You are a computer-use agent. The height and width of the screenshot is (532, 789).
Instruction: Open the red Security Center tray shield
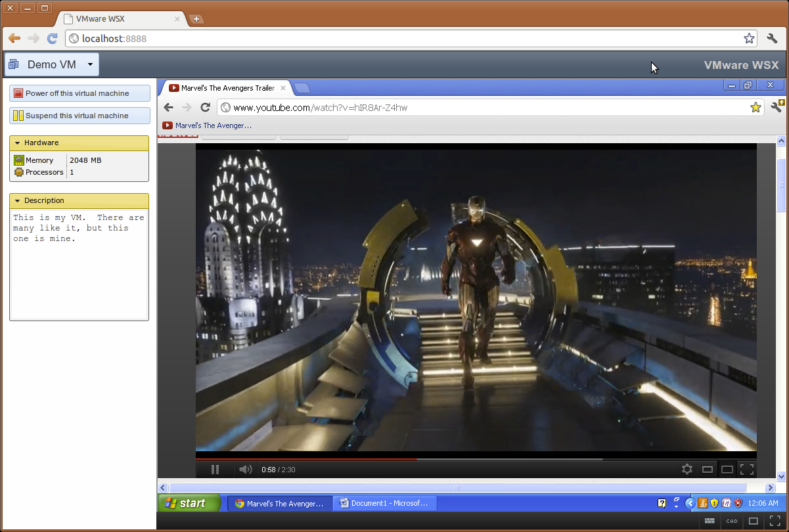pyautogui.click(x=737, y=503)
